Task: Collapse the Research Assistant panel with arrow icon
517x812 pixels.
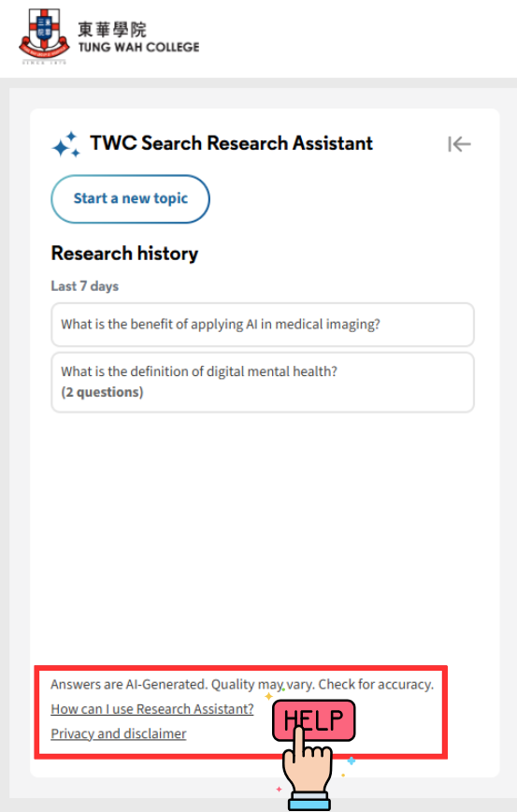Action: coord(459,144)
